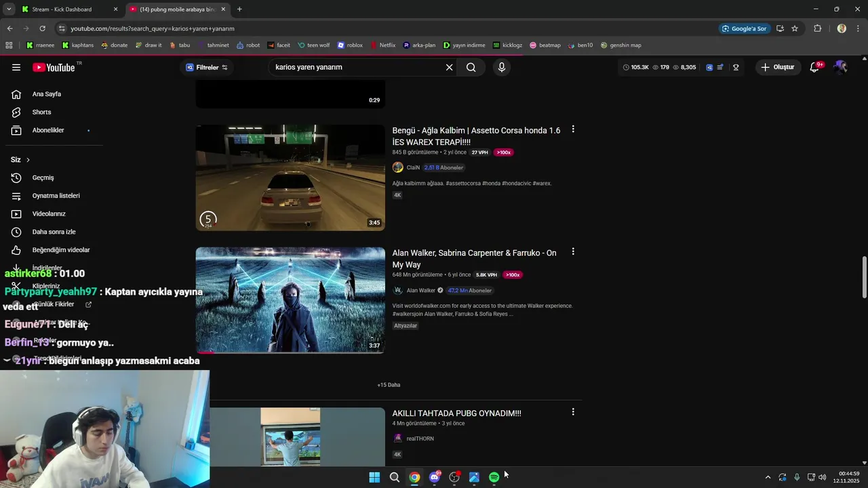The image size is (868, 488).
Task: Open Chrome three-dot menu
Action: click(x=859, y=28)
